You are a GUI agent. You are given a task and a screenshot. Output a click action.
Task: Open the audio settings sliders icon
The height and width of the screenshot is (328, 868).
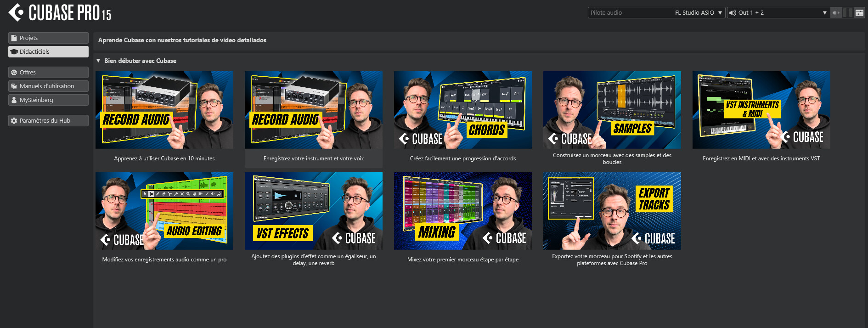(859, 13)
